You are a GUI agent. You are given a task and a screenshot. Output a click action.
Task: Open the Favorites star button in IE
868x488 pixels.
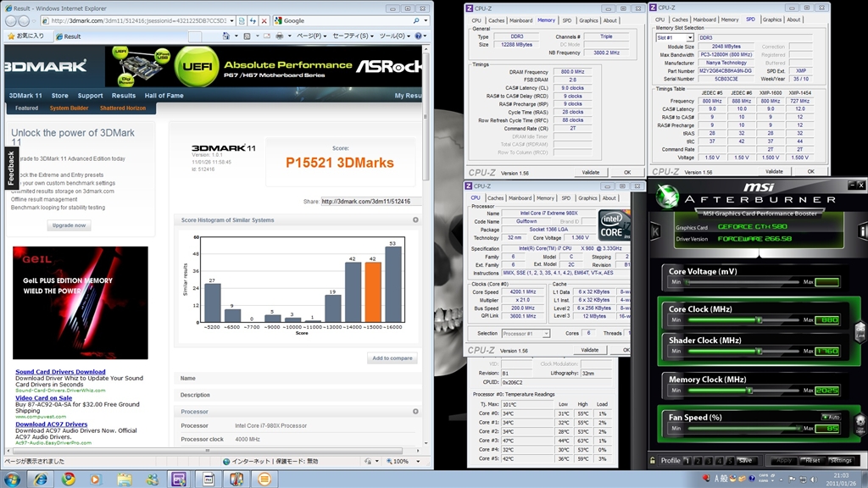(28, 36)
